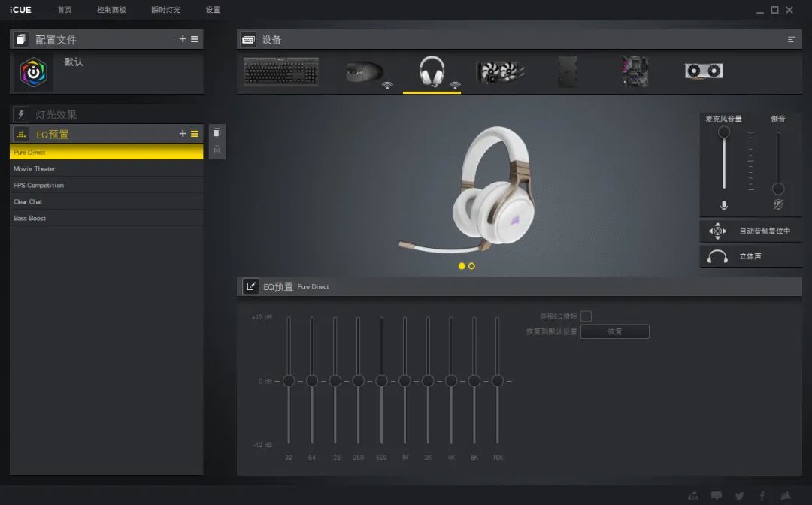Open the Corsair sails logo in footer
Viewport: 812px width, 505px height.
pos(786,495)
